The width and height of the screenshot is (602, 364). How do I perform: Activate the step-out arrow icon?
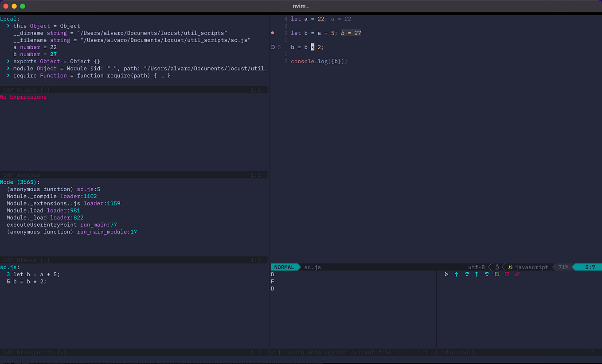(476, 274)
